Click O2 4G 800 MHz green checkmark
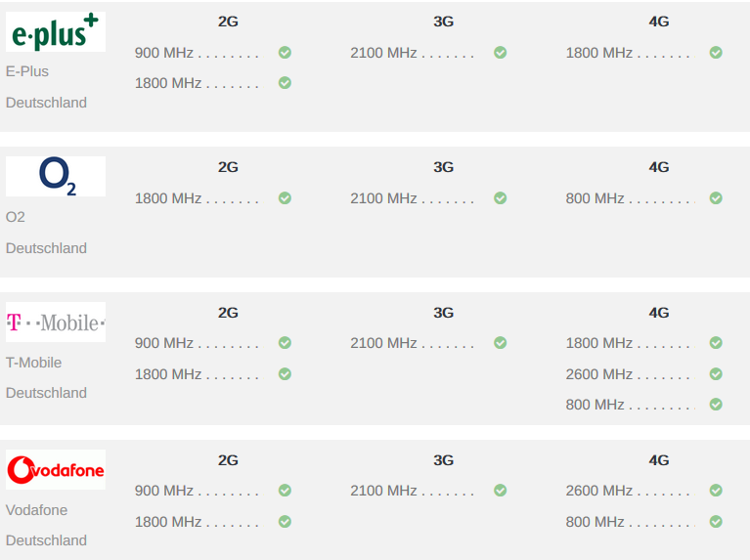The width and height of the screenshot is (750, 560). [x=716, y=198]
